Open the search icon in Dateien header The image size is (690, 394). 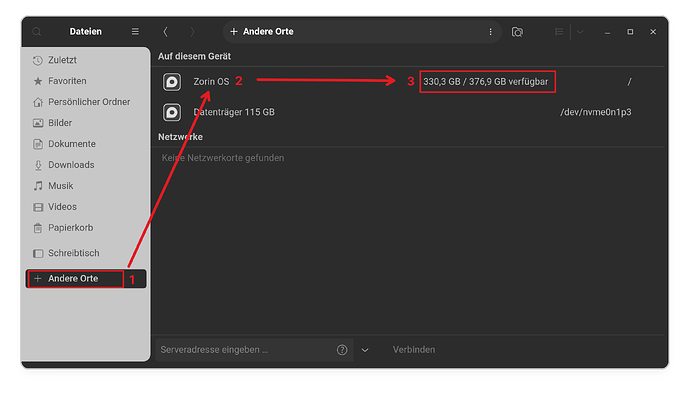pos(37,32)
